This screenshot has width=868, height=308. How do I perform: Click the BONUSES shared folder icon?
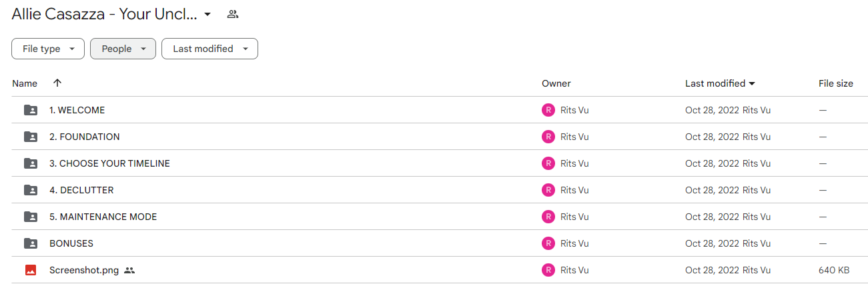click(x=31, y=243)
